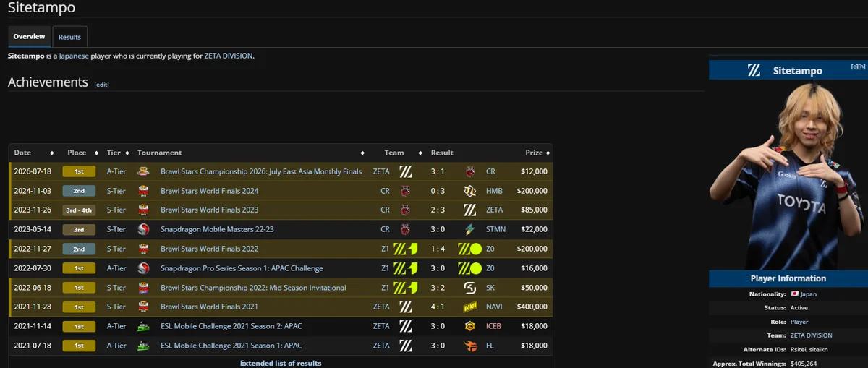This screenshot has width=868, height=368.
Task: Open the Player role link
Action: 799,322
